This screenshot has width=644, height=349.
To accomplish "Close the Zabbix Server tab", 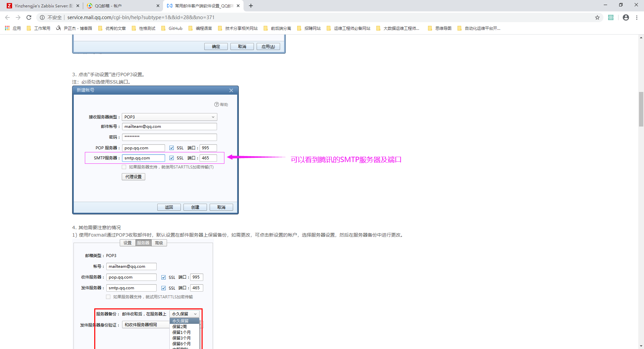I will pos(78,6).
